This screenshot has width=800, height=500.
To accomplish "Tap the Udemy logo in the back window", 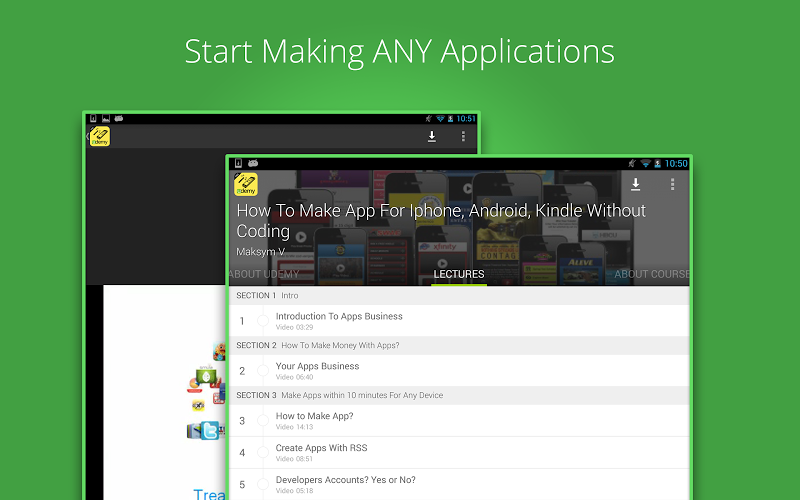I will [x=99, y=137].
